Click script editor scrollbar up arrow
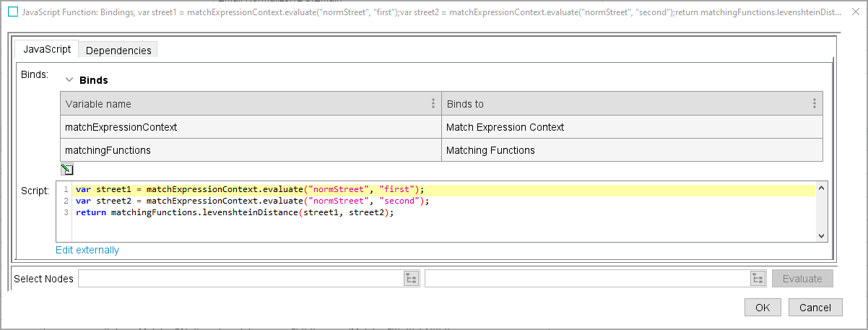 pyautogui.click(x=821, y=188)
